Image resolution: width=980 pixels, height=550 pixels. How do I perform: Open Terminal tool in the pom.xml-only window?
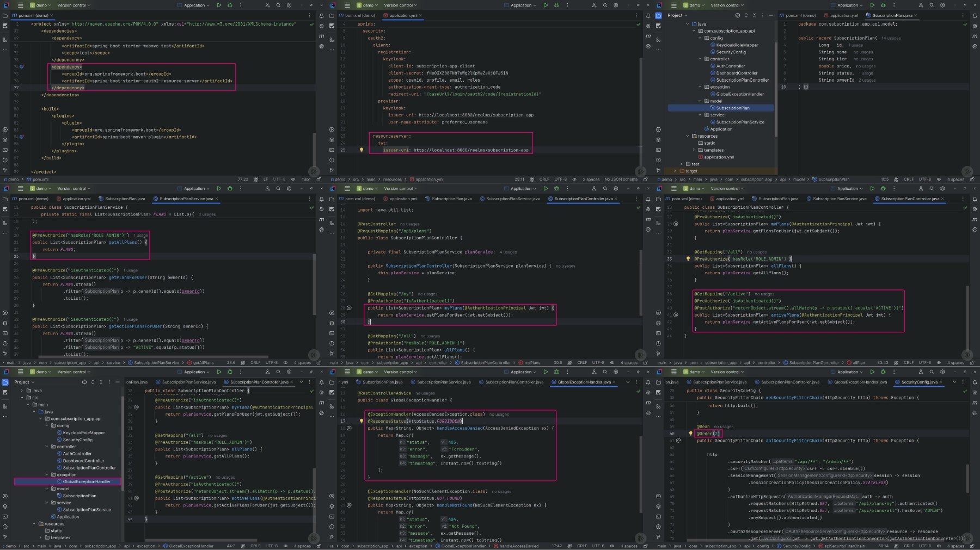(x=5, y=150)
